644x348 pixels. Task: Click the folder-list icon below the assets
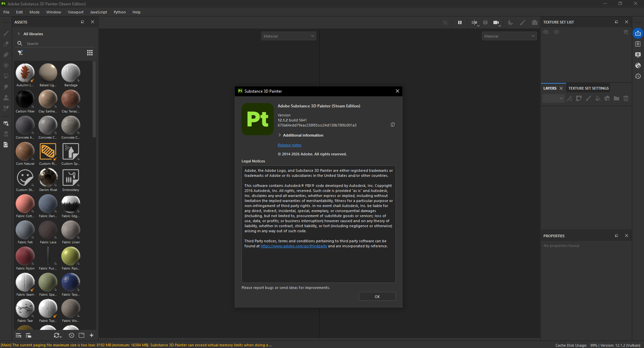(x=29, y=335)
